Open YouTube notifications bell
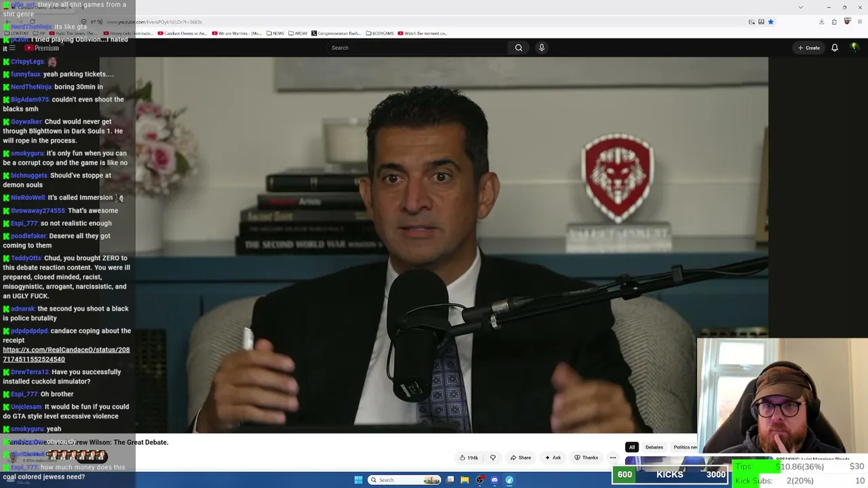868x488 pixels. (x=835, y=47)
